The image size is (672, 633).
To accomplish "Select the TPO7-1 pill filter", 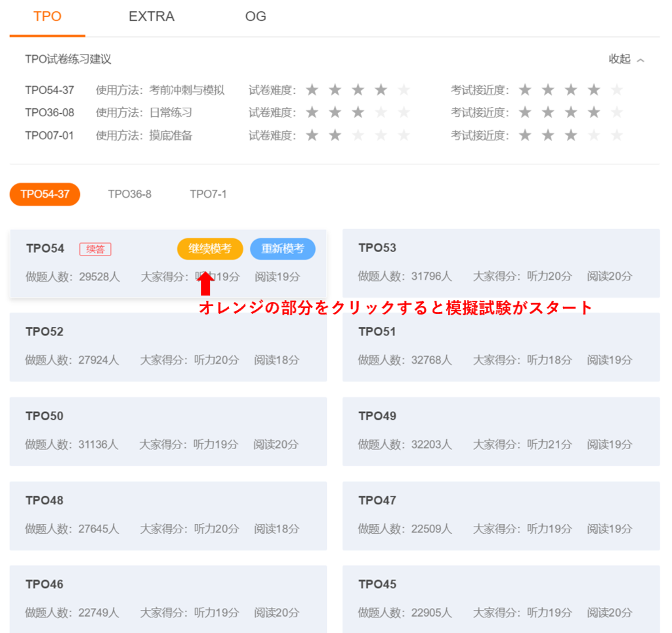I will tap(207, 194).
